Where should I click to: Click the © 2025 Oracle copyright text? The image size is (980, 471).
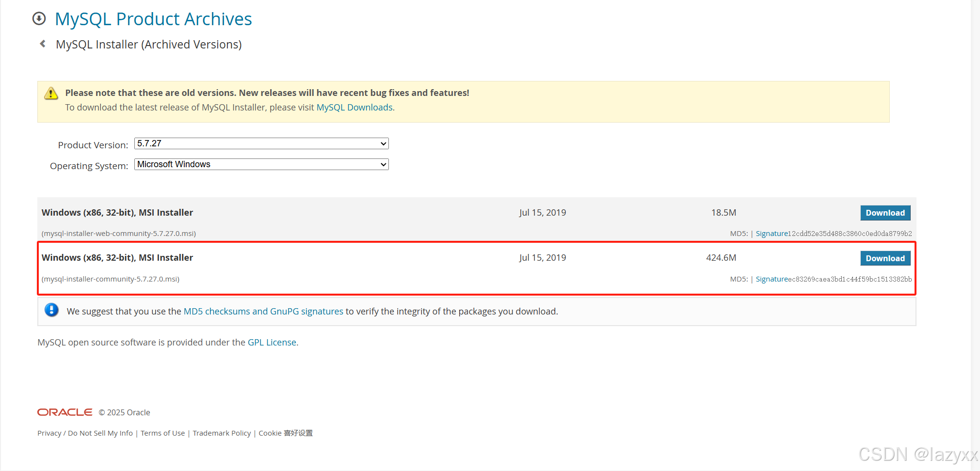pyautogui.click(x=125, y=412)
